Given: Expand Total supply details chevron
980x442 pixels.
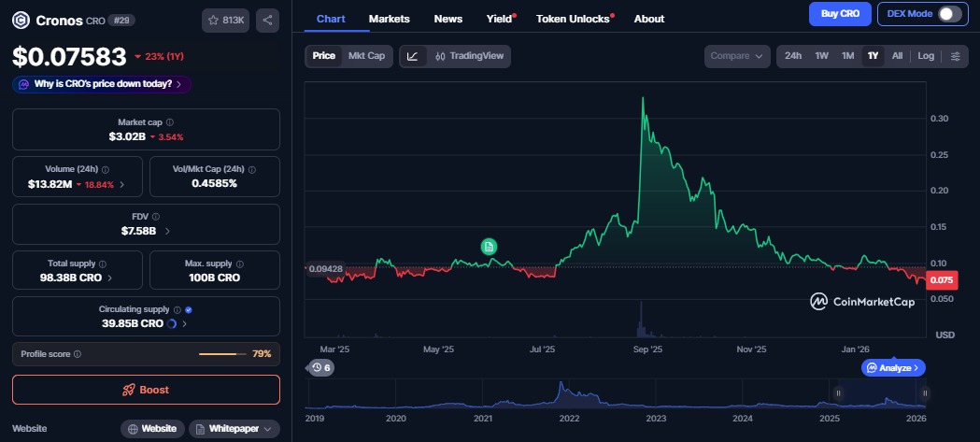Looking at the screenshot, I should tap(110, 278).
